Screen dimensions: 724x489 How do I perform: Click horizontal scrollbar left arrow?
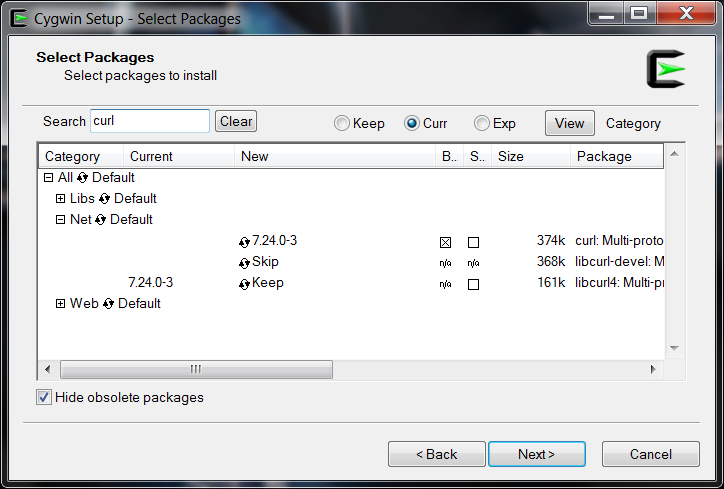[48, 369]
